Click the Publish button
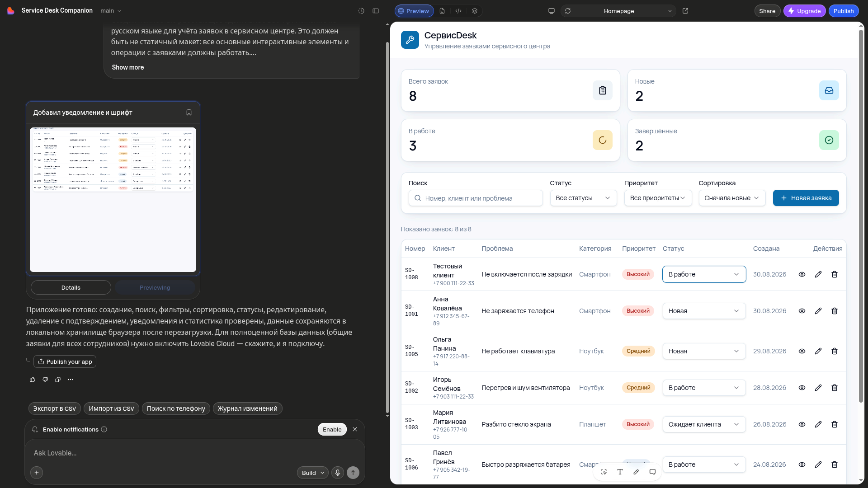Screen dimensions: 868x488 coord(844,11)
